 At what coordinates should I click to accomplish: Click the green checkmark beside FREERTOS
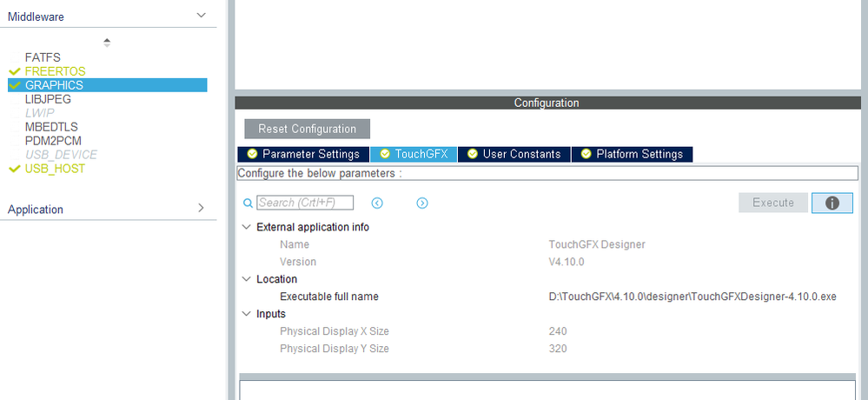pyautogui.click(x=15, y=71)
